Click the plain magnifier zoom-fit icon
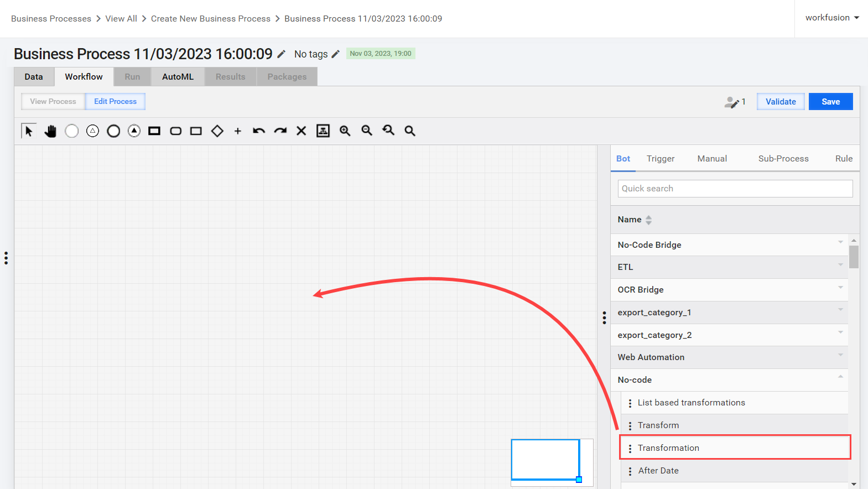The height and width of the screenshot is (489, 868). click(x=410, y=131)
